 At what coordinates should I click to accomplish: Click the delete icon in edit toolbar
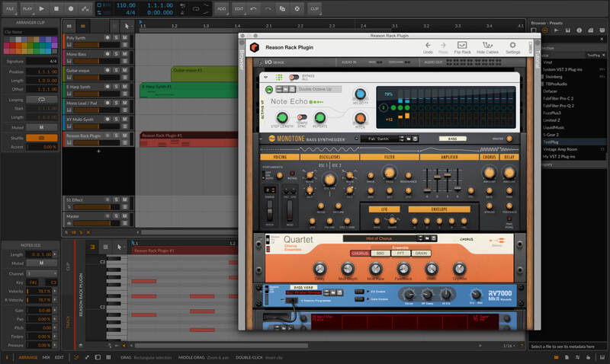[297, 8]
